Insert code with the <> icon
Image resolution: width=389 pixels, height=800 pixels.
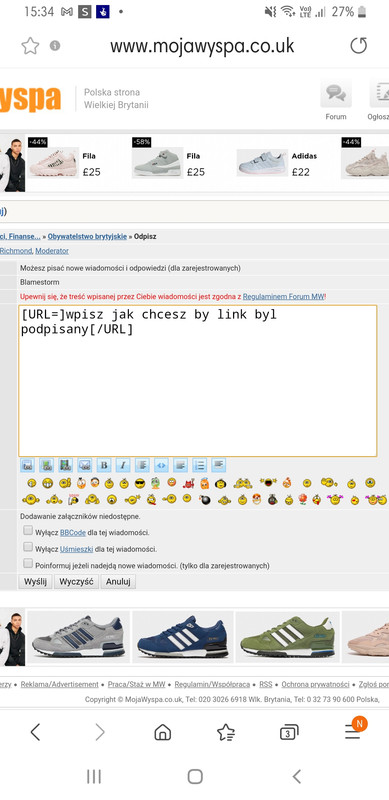click(x=161, y=465)
